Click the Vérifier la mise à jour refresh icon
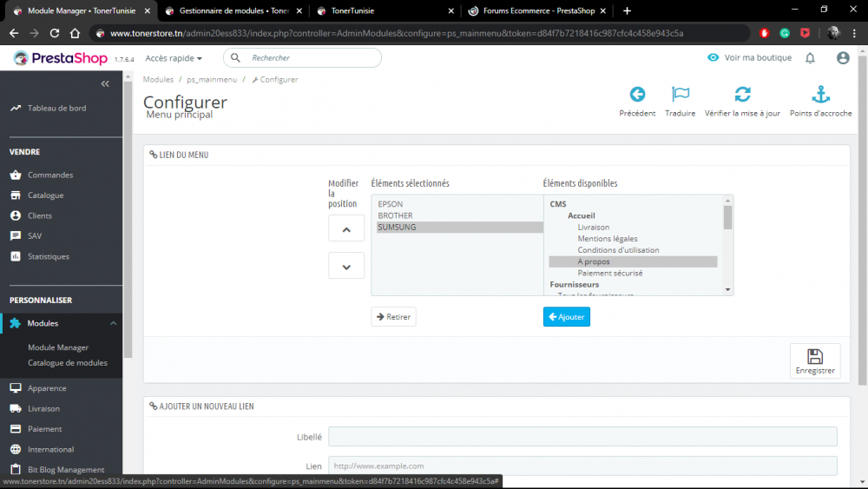Viewport: 868px width, 489px height. 742,94
